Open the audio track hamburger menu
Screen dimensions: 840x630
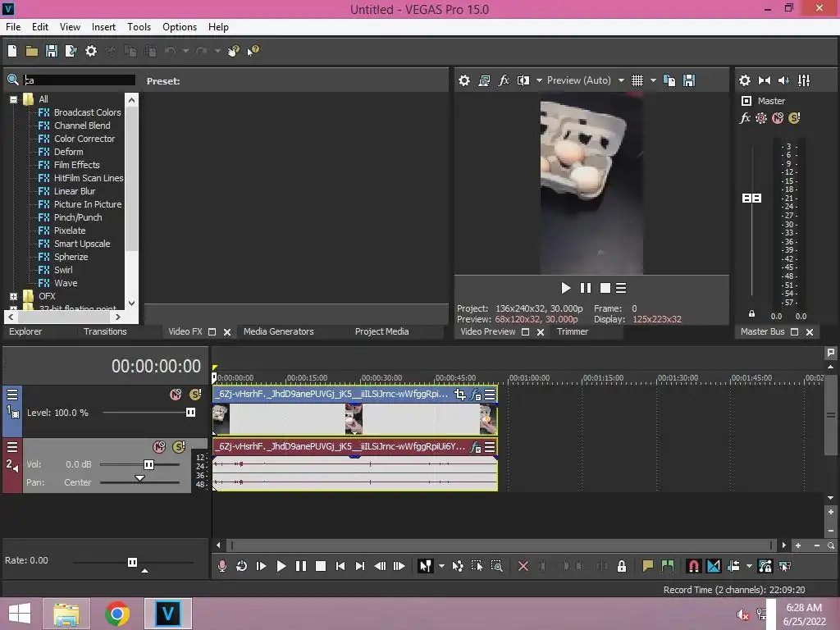point(12,447)
